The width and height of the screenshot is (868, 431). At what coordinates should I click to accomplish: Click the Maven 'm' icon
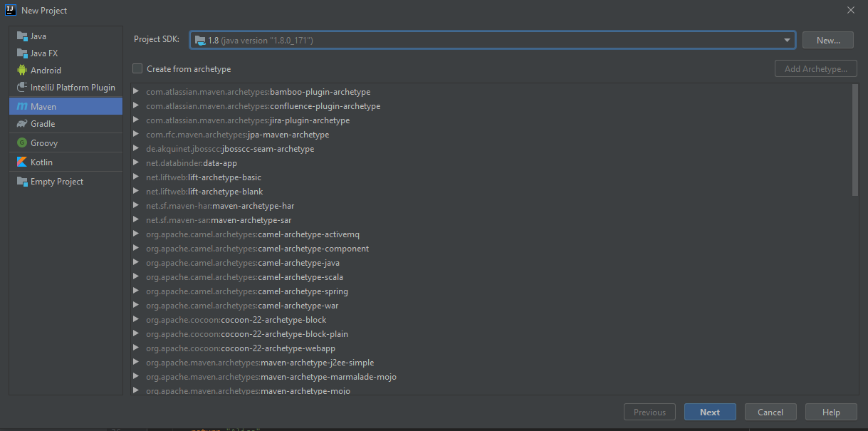22,106
